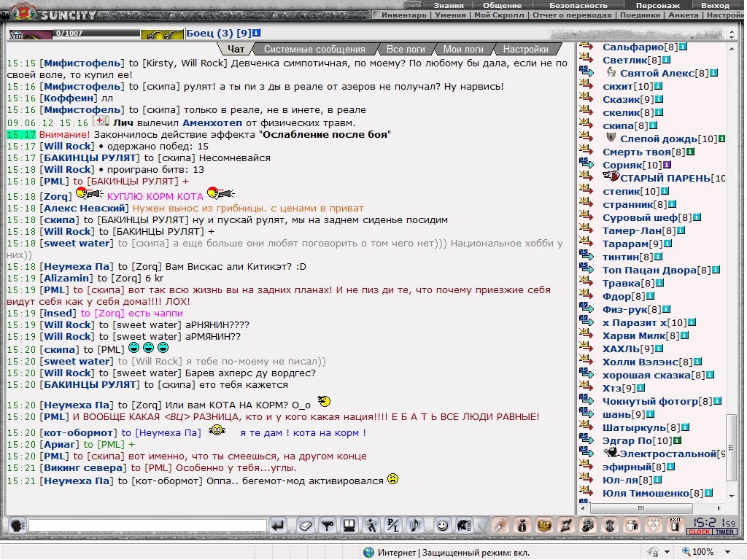Screen dimensions: 747x560
Task: Open the Отчет о переводах link
Action: tap(572, 15)
